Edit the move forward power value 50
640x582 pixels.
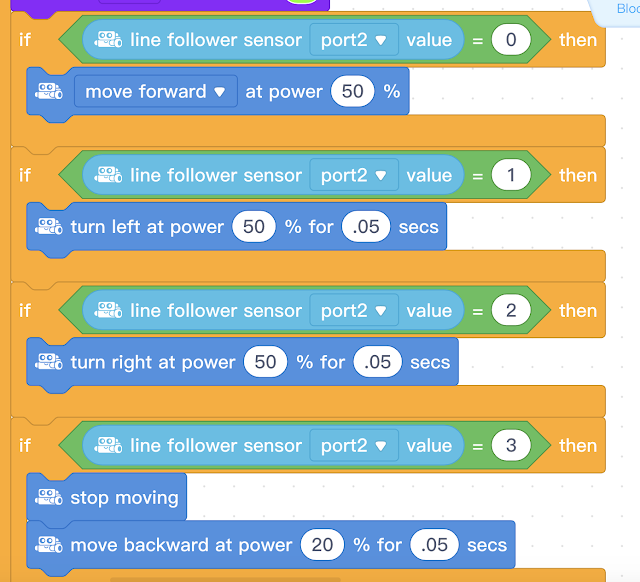click(x=352, y=92)
